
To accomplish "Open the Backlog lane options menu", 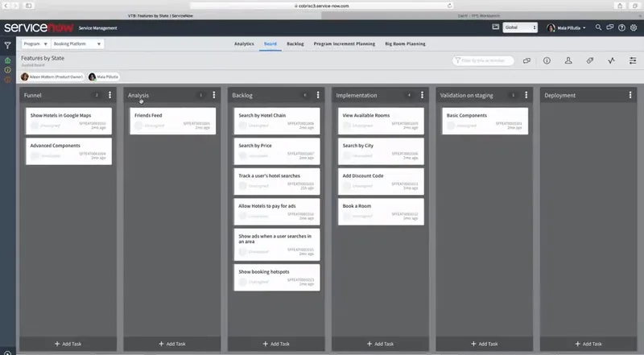I will (x=318, y=95).
